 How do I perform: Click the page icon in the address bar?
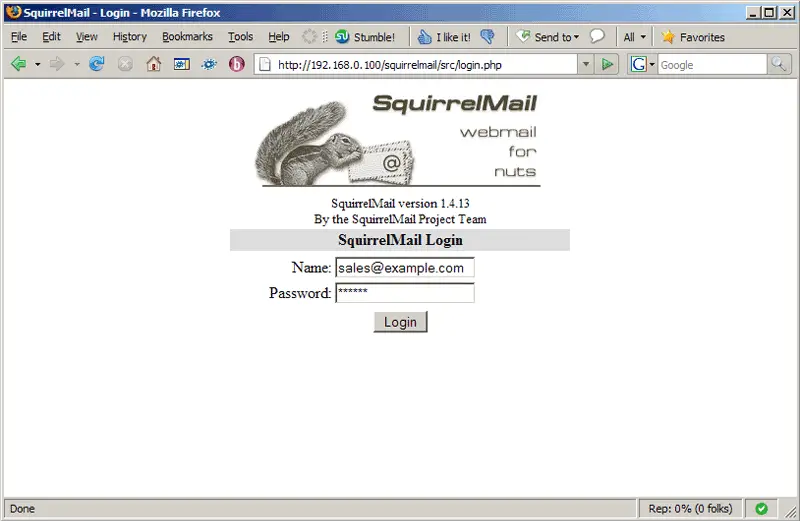[264, 64]
